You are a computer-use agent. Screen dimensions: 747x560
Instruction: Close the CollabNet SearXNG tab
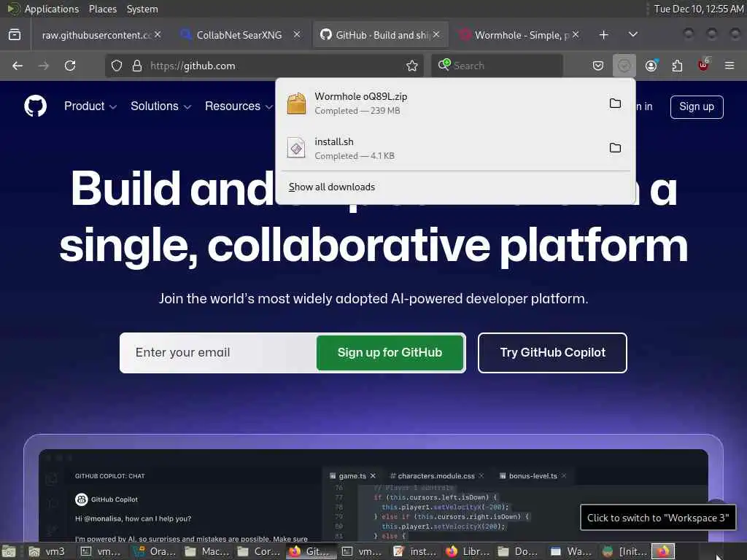pos(297,35)
